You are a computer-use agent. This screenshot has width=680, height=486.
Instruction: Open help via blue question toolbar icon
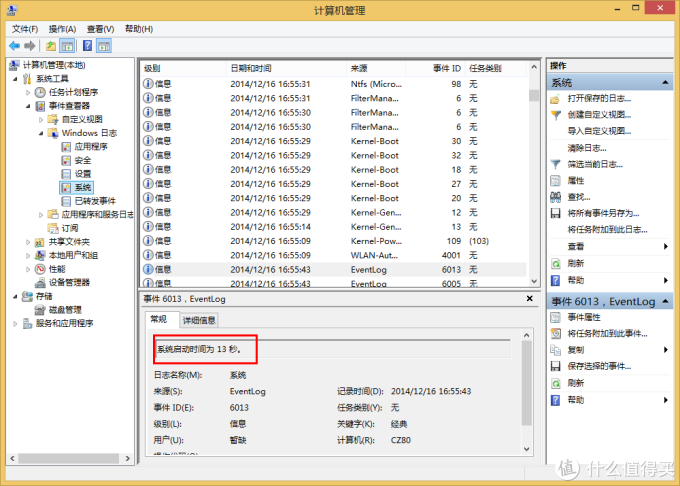(87, 46)
